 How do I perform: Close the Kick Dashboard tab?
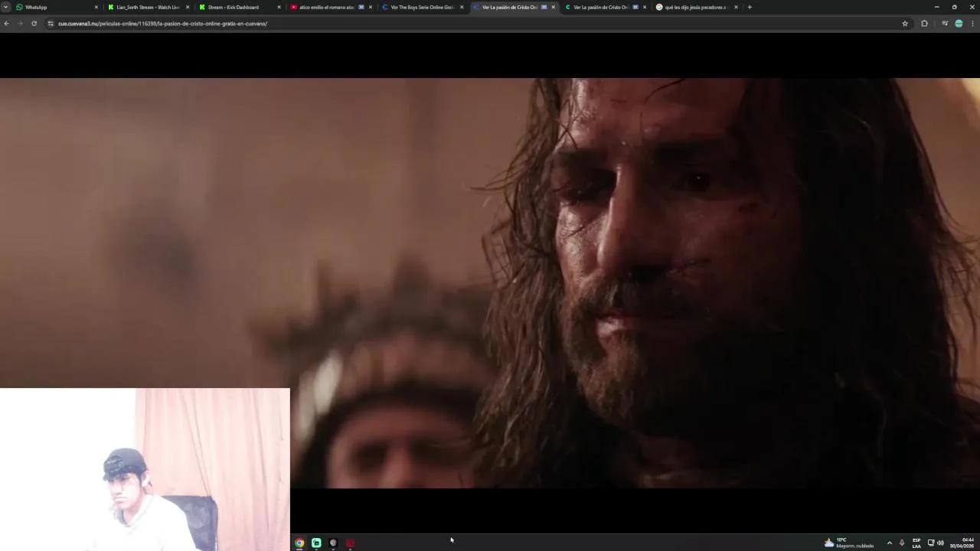point(279,7)
